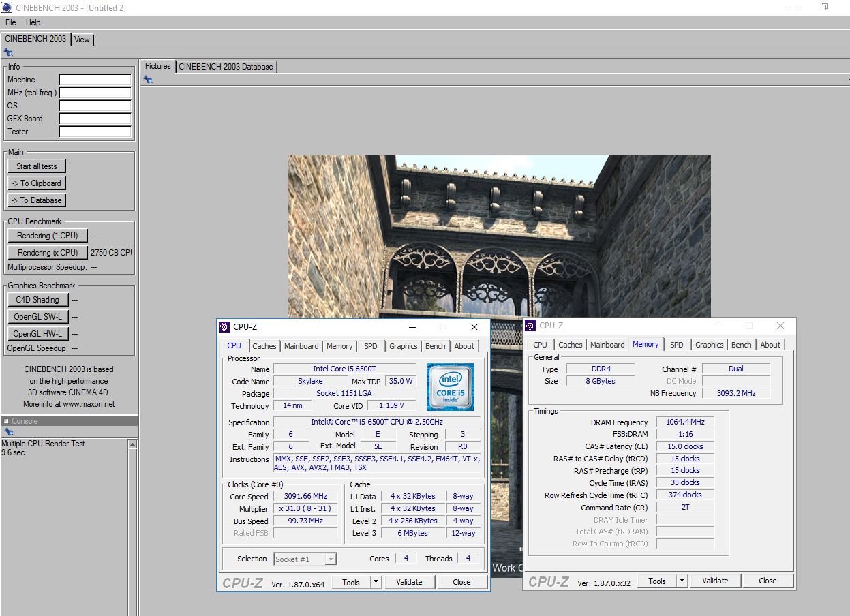Select the CINEBENCH 2003 main tab
This screenshot has width=850, height=616.
[x=35, y=39]
